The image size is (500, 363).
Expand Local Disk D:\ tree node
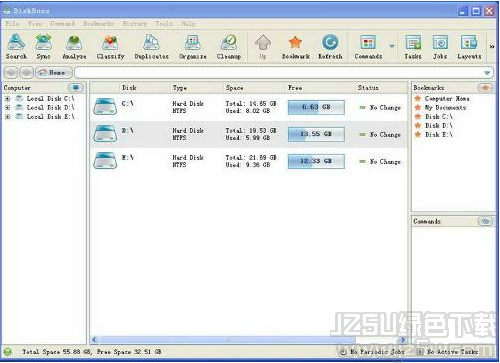7,108
